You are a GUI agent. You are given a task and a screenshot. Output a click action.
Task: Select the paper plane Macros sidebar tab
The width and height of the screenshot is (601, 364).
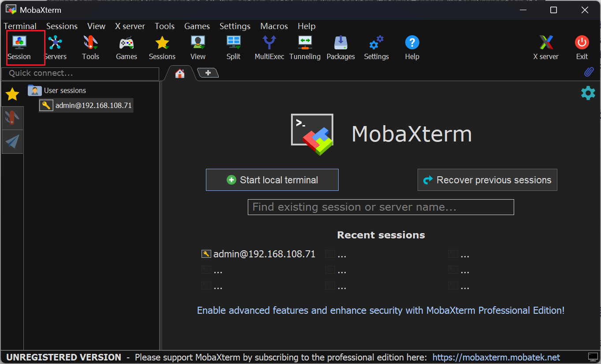click(12, 141)
